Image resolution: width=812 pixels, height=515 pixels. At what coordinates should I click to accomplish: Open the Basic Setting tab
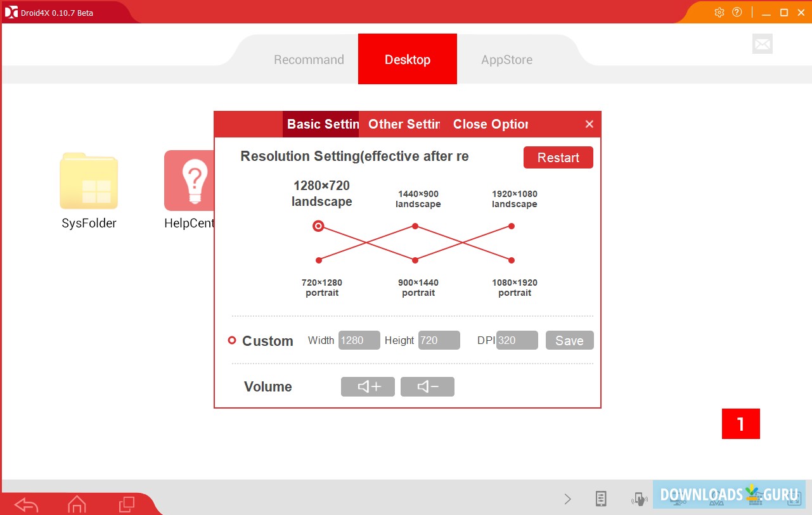pyautogui.click(x=321, y=124)
